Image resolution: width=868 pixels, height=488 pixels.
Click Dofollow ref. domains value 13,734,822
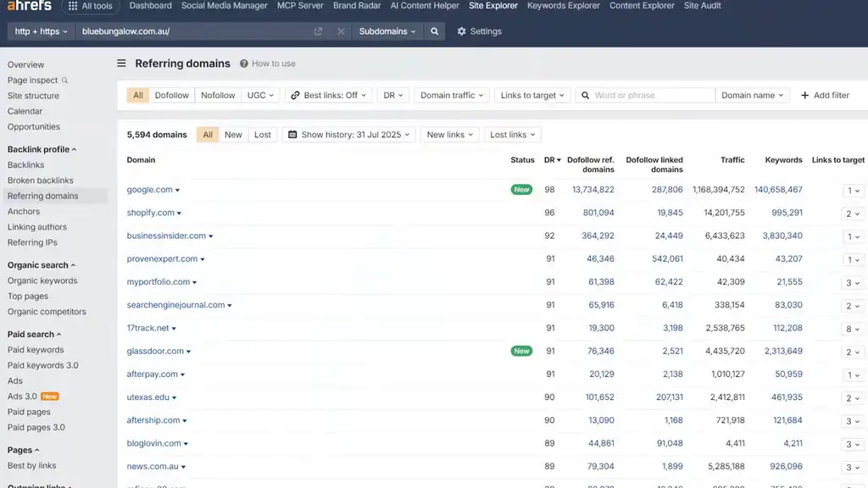[593, 190]
